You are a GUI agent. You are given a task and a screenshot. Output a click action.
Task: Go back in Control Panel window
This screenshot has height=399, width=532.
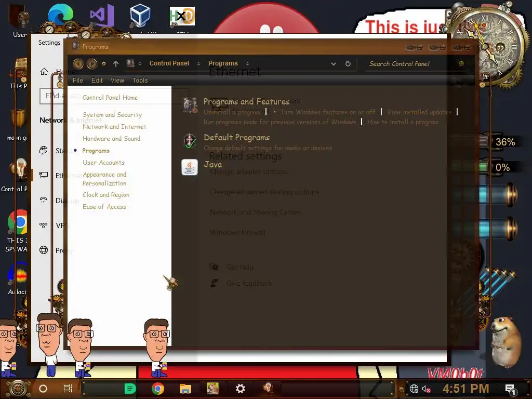click(x=78, y=63)
